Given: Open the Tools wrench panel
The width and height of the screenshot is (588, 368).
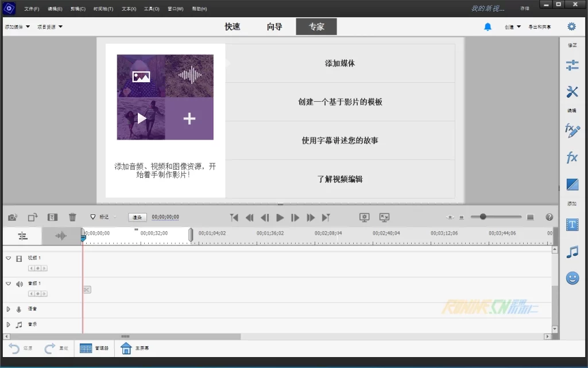Looking at the screenshot, I should 572,92.
